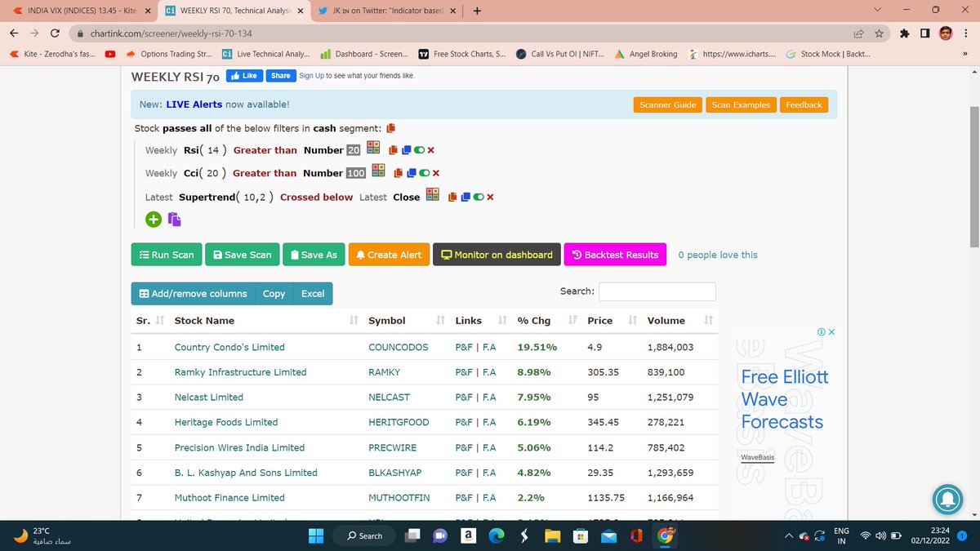Disable the Weekly Rsi filter toggle

[418, 150]
